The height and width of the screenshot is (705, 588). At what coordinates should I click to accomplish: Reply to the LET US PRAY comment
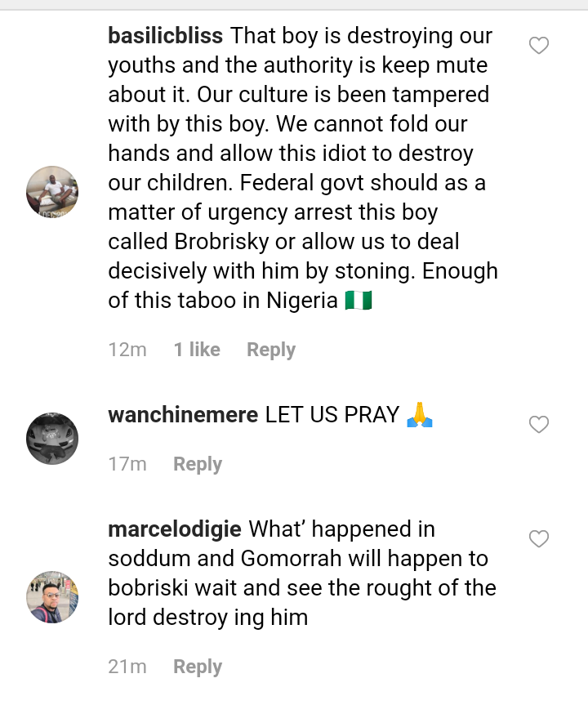pos(198,464)
